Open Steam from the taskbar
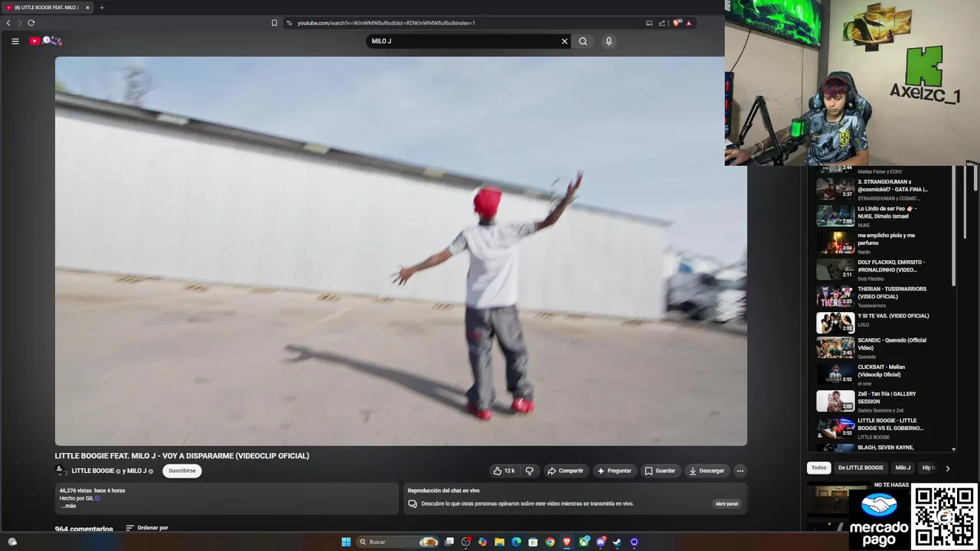The width and height of the screenshot is (980, 551). [x=617, y=542]
